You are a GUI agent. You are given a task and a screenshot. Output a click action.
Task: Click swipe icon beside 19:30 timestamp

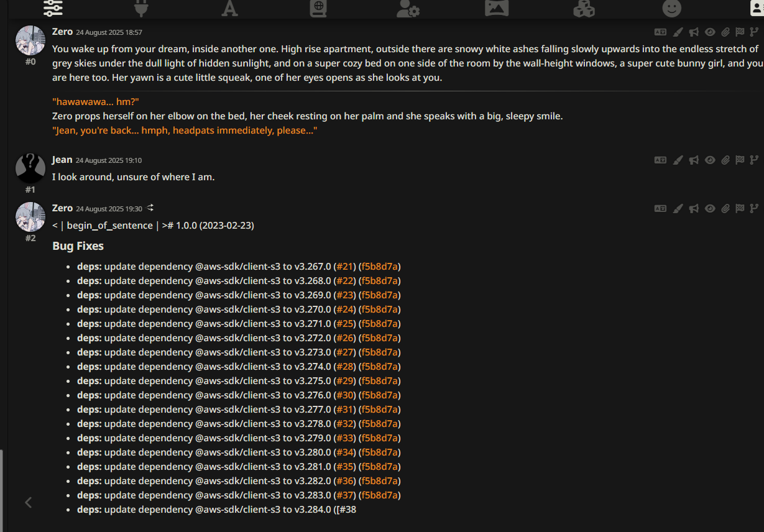(150, 208)
